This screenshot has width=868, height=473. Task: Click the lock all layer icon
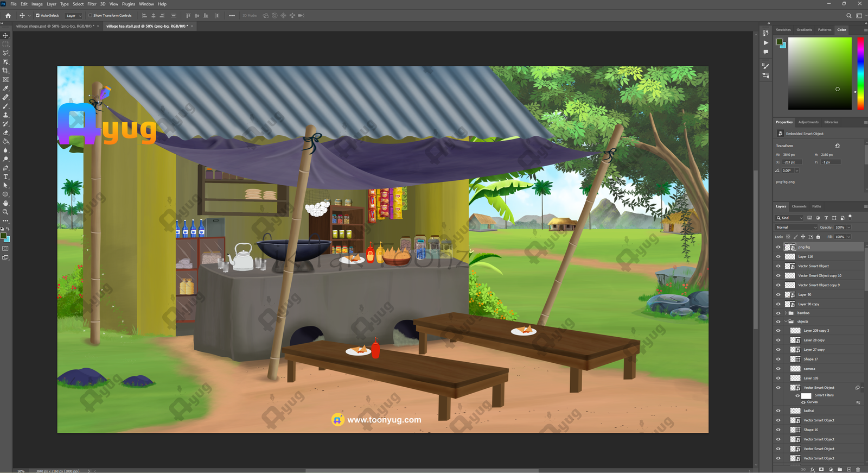[x=818, y=237]
